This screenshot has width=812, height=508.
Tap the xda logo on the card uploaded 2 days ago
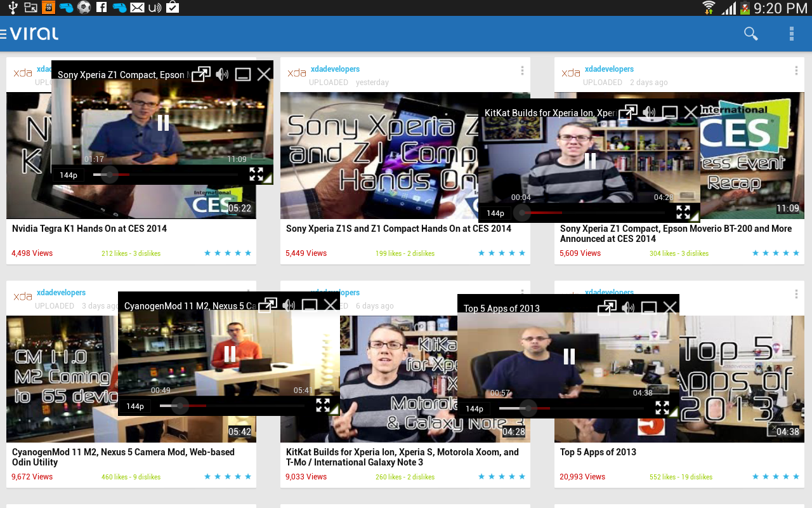[x=571, y=73]
